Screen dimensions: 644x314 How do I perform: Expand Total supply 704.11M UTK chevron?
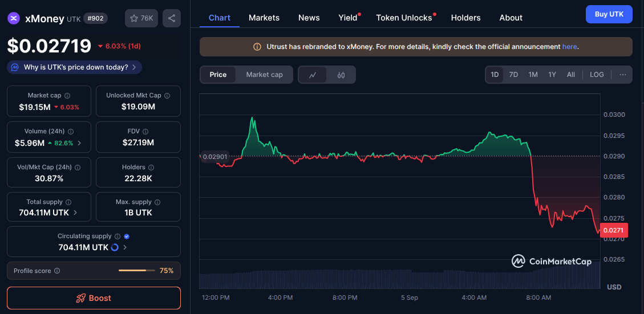[75, 213]
